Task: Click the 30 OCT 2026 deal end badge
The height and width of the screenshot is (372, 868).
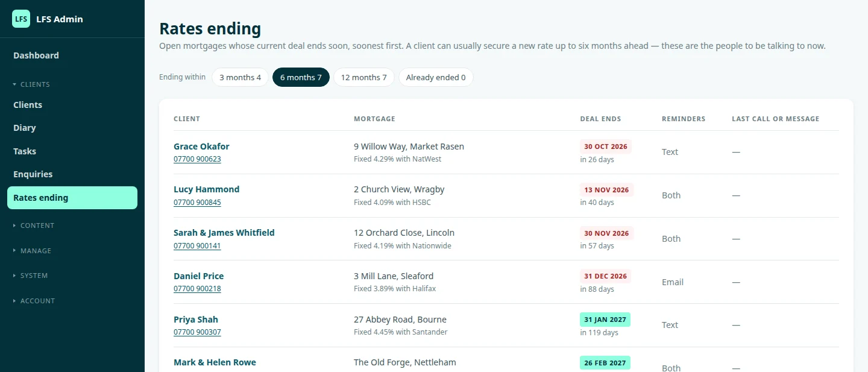Action: pyautogui.click(x=606, y=147)
